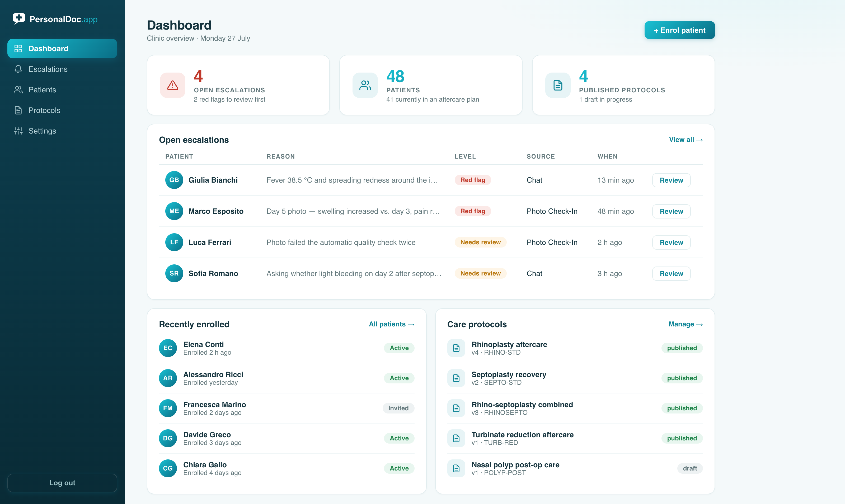Review Sofia Romano's escalation
Viewport: 845px width, 504px height.
click(x=671, y=274)
